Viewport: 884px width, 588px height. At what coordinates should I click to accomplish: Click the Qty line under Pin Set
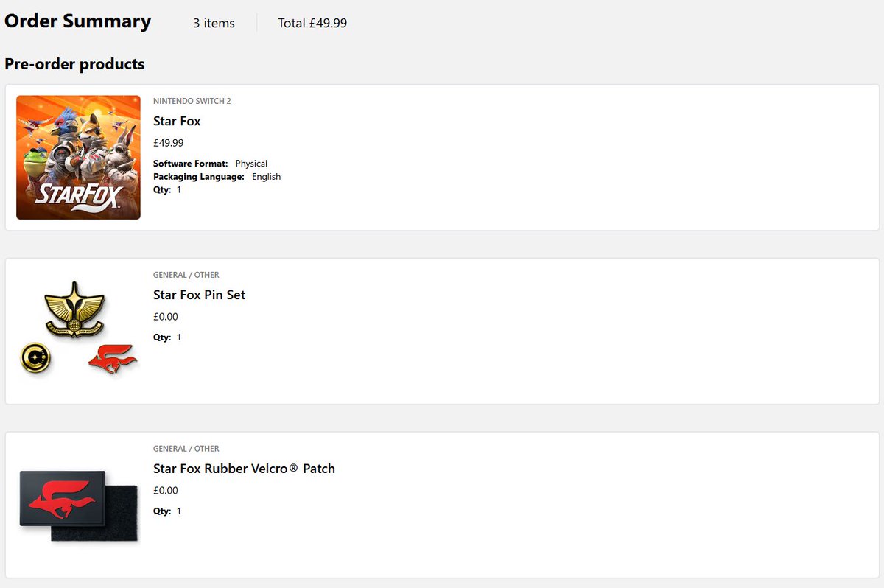[167, 337]
